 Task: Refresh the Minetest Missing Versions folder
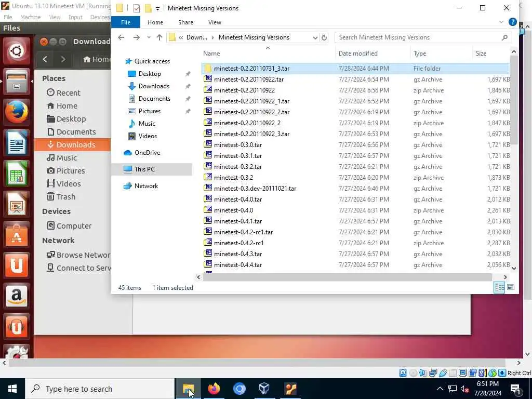324,37
